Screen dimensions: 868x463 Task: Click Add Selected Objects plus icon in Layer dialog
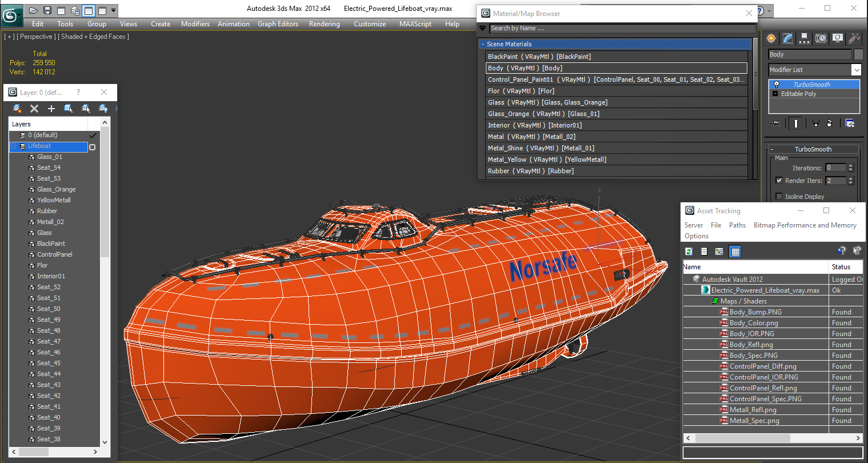[x=51, y=108]
